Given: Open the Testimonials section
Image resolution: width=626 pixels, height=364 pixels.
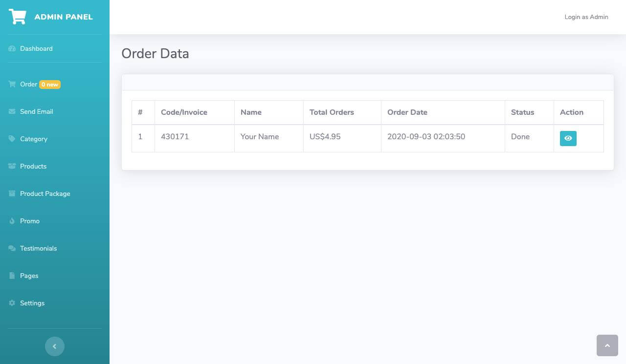Looking at the screenshot, I should (55, 248).
